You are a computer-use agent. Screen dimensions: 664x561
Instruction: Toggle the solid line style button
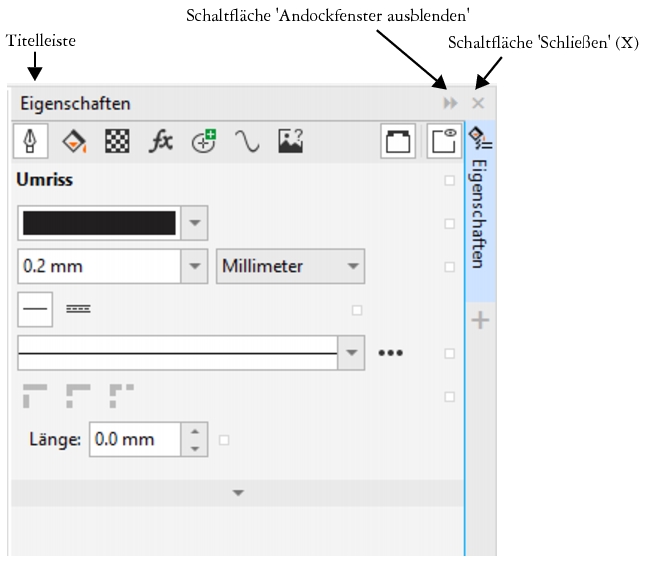[x=35, y=310]
